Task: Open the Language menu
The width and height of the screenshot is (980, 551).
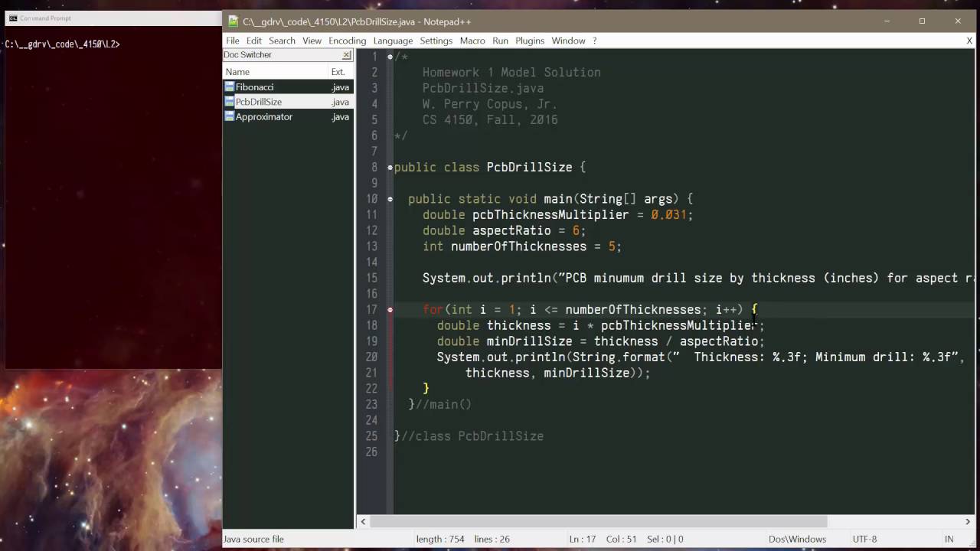Action: click(x=392, y=41)
